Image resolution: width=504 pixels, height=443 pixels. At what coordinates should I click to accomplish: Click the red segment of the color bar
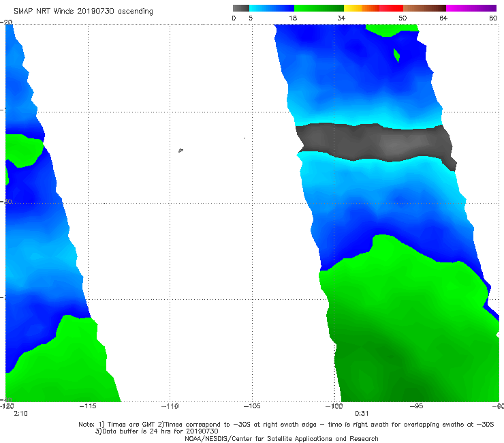[391, 8]
